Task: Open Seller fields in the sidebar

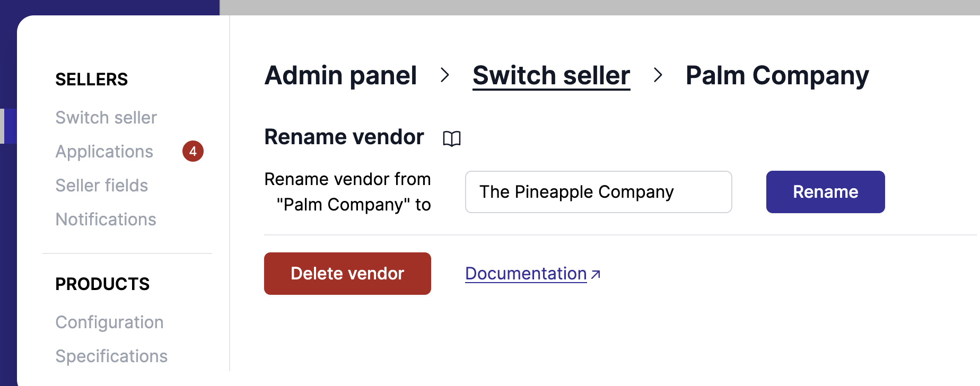Action: click(101, 186)
